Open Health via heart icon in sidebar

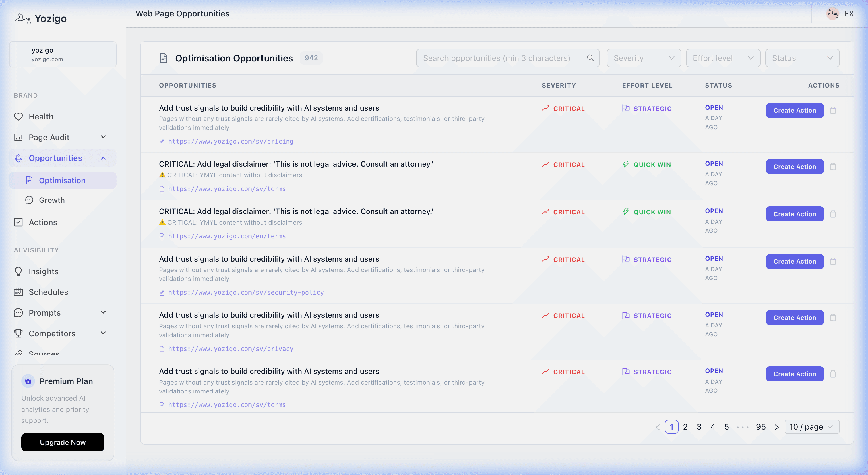click(19, 117)
